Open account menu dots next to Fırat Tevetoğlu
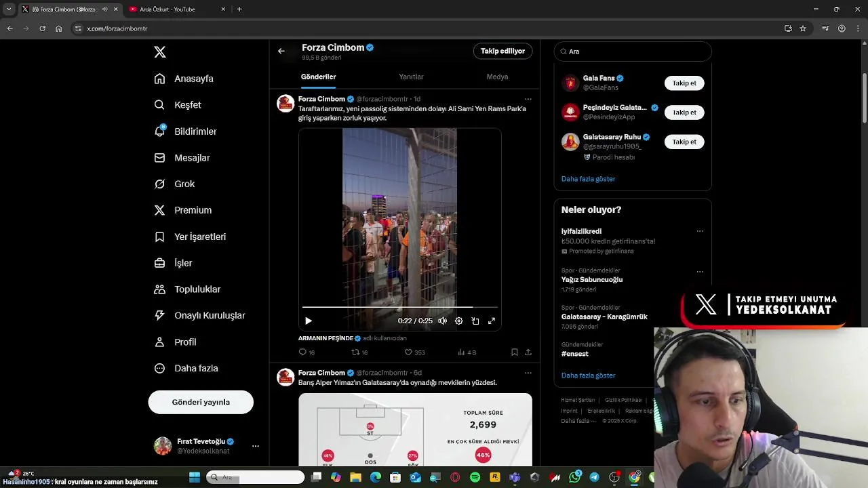Image resolution: width=868 pixels, height=488 pixels. 256,446
